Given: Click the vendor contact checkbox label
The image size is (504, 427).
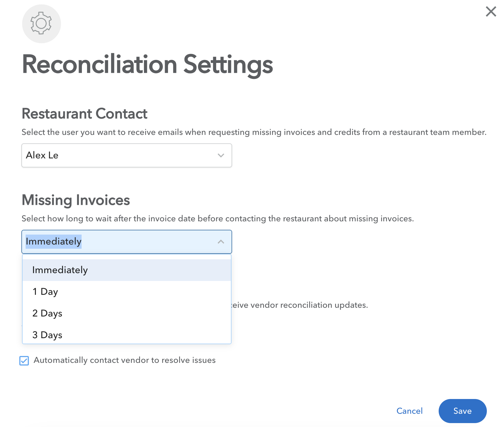Looking at the screenshot, I should point(124,360).
